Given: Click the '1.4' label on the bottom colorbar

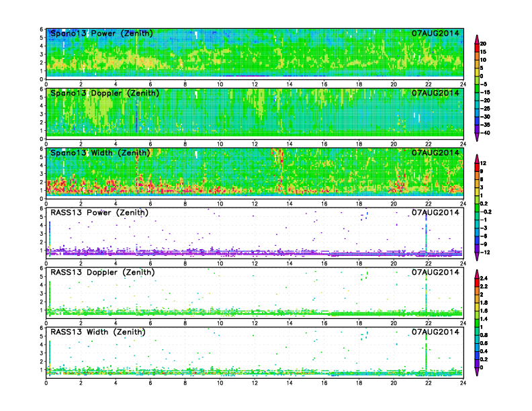Looking at the screenshot, I should 484,319.
